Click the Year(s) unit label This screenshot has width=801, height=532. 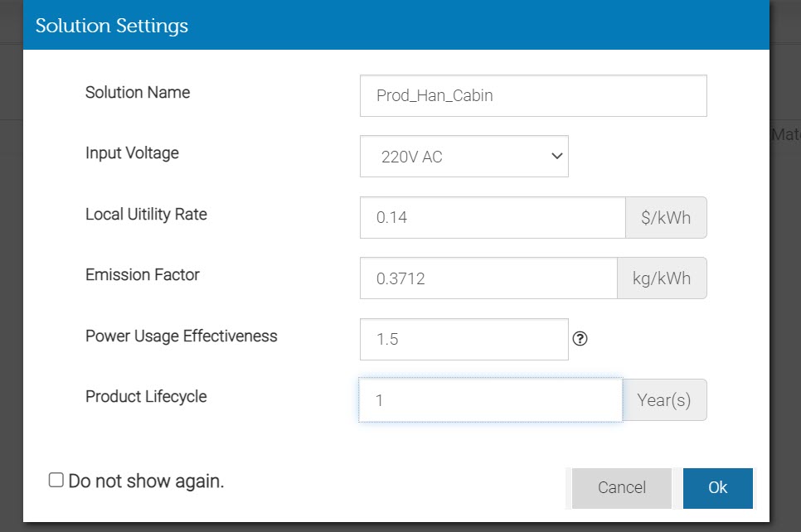[665, 400]
